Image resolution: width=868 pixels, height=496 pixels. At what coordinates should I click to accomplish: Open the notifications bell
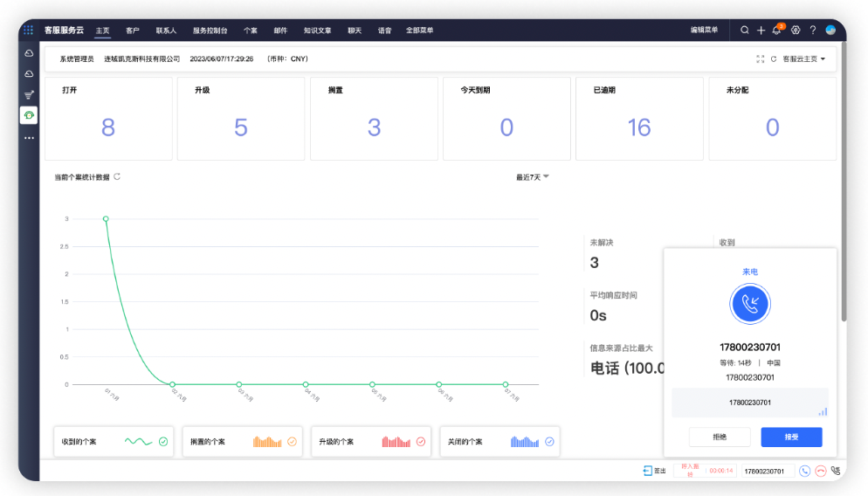point(776,30)
